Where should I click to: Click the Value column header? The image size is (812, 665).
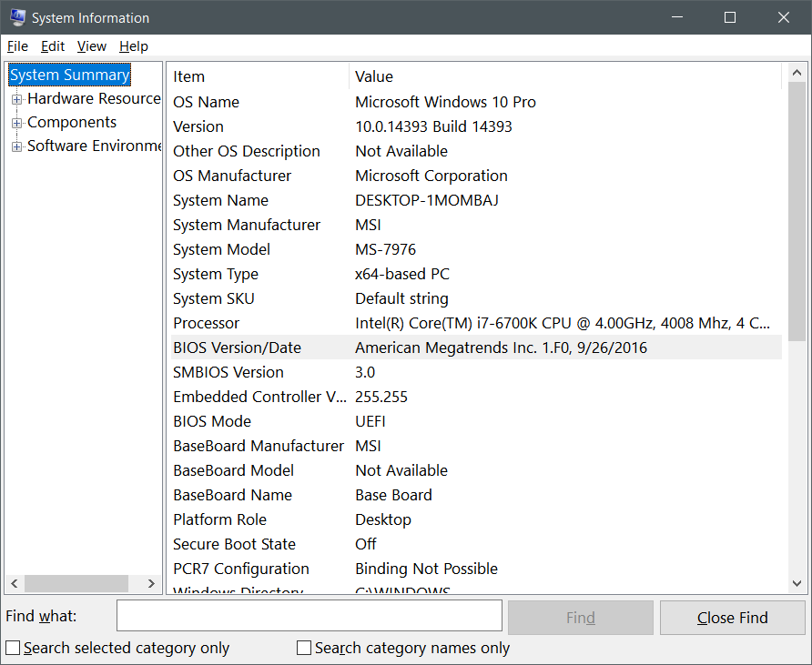coord(565,76)
